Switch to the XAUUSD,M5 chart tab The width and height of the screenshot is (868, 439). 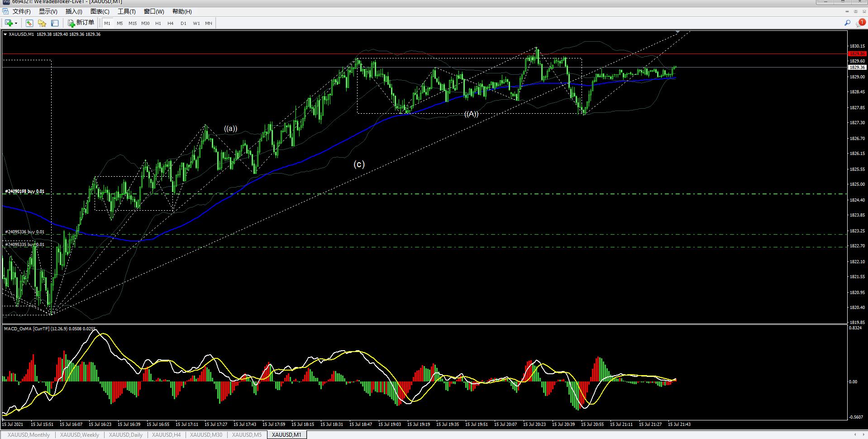(x=247, y=435)
